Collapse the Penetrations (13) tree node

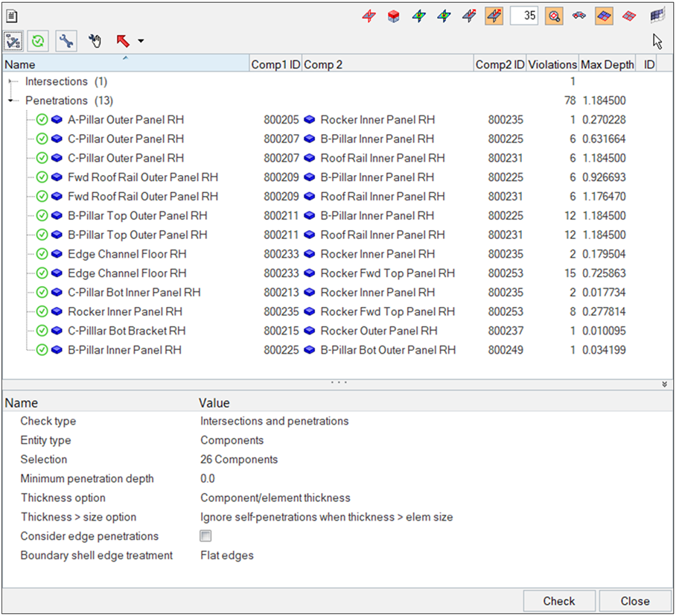coord(10,101)
